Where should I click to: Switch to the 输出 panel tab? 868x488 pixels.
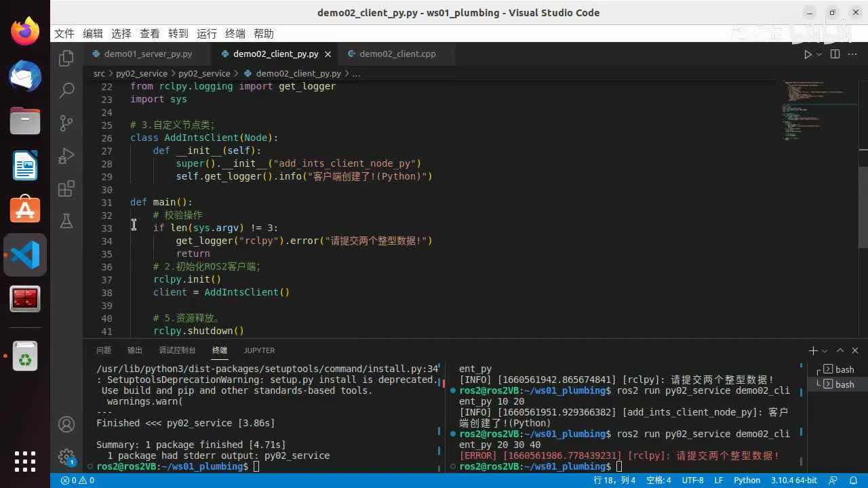(x=135, y=350)
